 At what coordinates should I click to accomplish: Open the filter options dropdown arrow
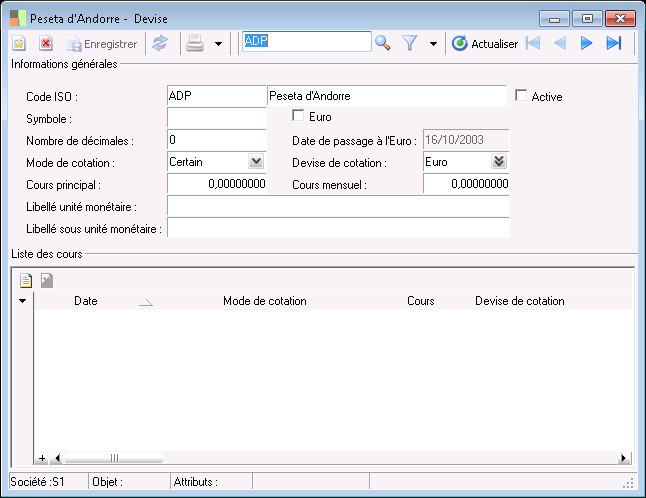click(x=433, y=44)
